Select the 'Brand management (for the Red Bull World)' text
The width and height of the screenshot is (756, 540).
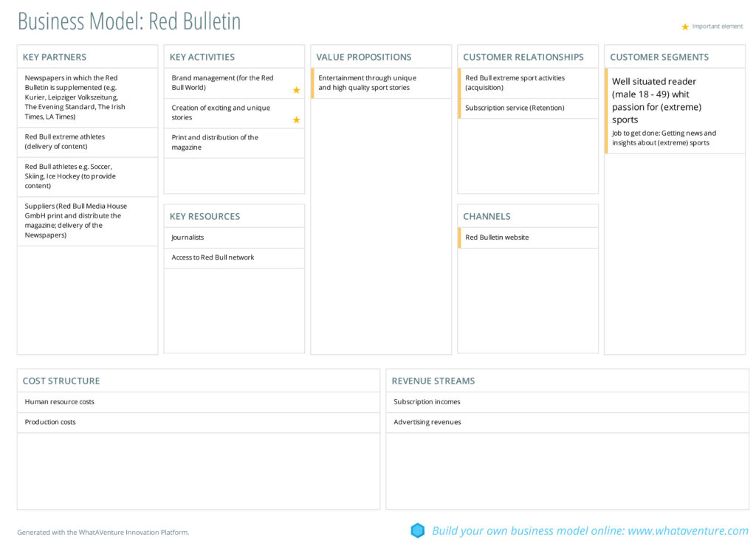pyautogui.click(x=222, y=83)
